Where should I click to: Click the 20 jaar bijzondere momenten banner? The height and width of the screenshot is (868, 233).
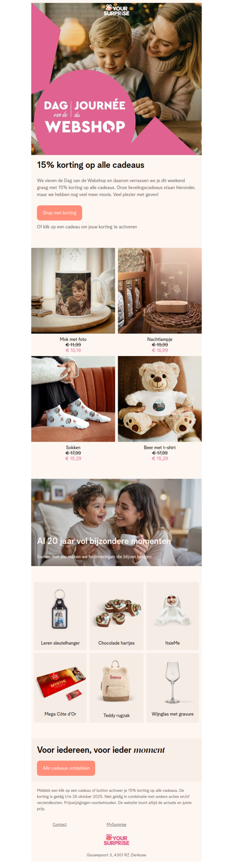click(116, 522)
